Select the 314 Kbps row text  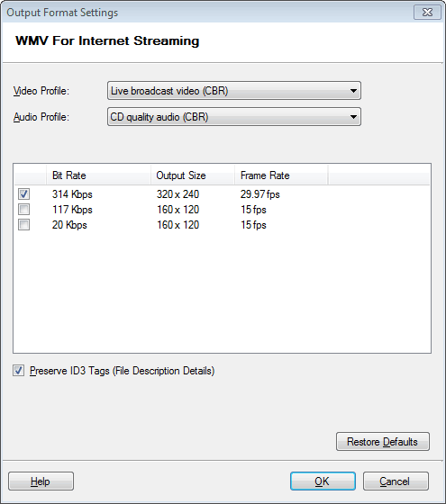[72, 194]
